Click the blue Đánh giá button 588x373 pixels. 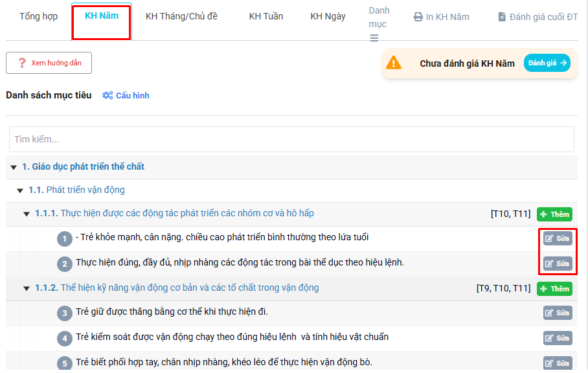(547, 63)
